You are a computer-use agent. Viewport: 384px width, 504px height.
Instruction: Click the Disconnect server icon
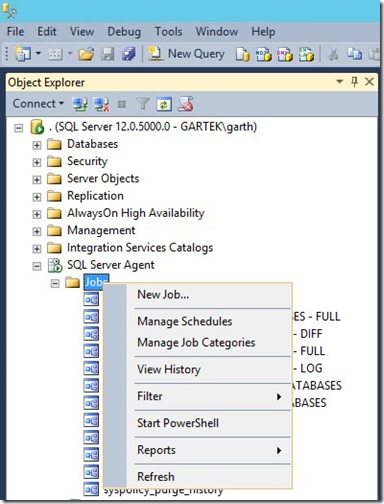pyautogui.click(x=101, y=104)
